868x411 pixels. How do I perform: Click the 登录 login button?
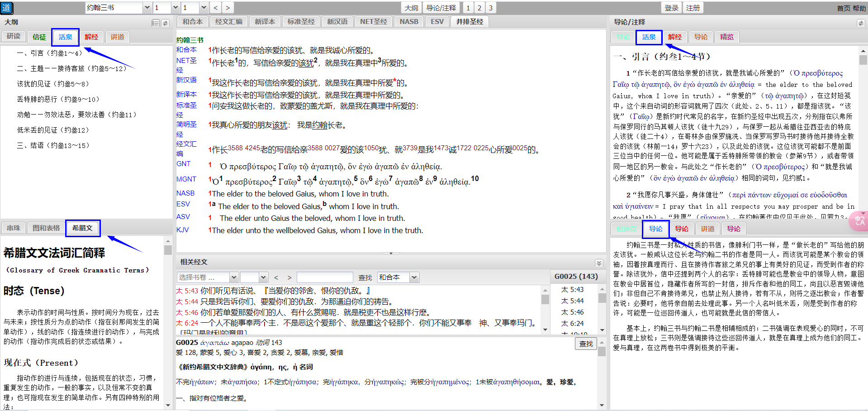[x=671, y=8]
